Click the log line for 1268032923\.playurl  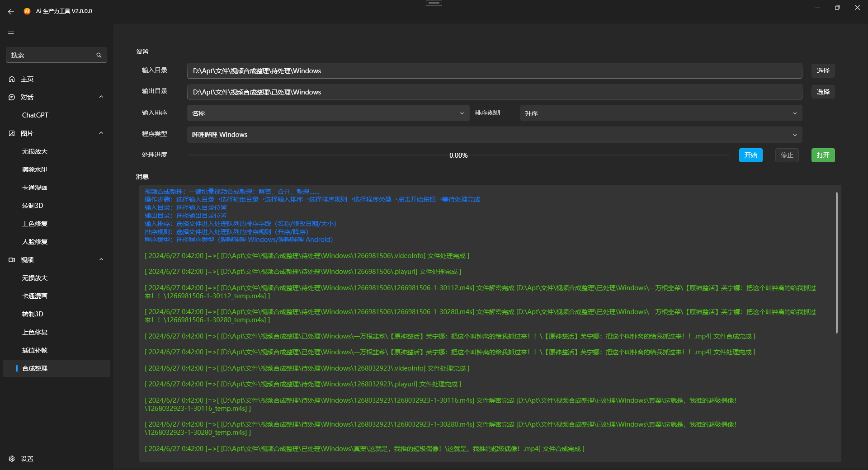pyautogui.click(x=303, y=384)
